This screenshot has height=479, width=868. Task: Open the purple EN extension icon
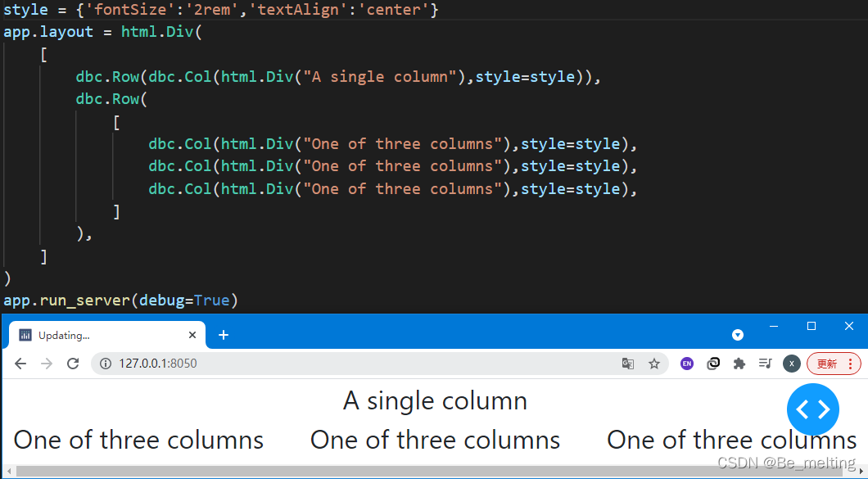point(687,364)
